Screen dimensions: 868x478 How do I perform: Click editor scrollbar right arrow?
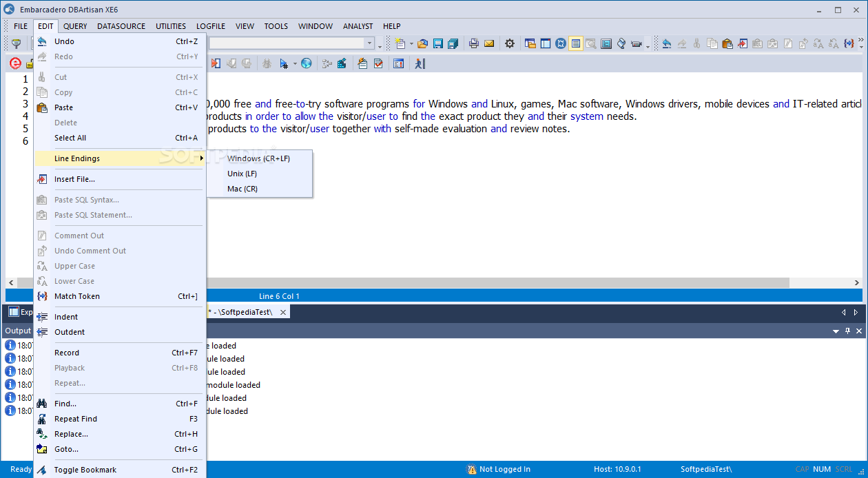pyautogui.click(x=857, y=283)
